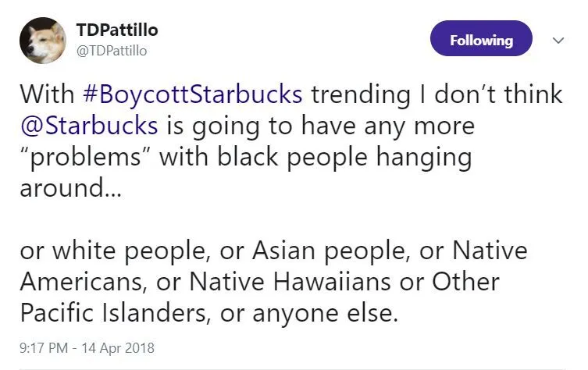Open the tweet options chevron menu
The width and height of the screenshot is (588, 370).
(557, 40)
